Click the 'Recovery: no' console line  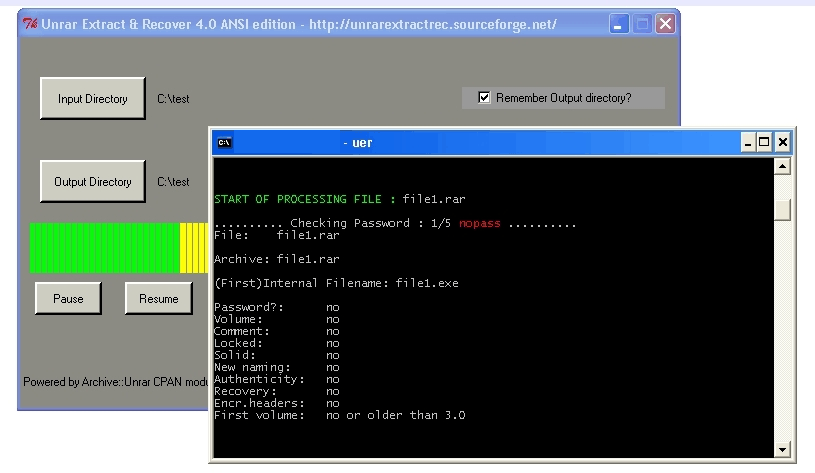(x=277, y=391)
